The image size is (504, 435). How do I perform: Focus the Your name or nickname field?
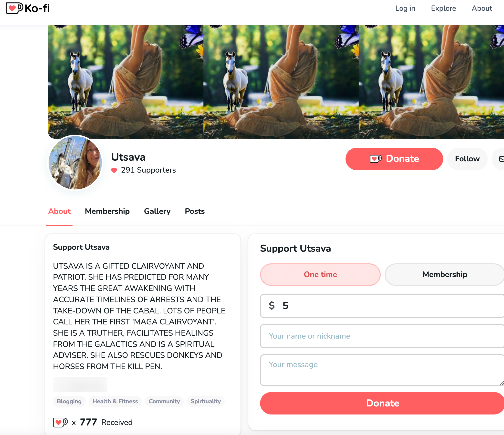click(382, 336)
